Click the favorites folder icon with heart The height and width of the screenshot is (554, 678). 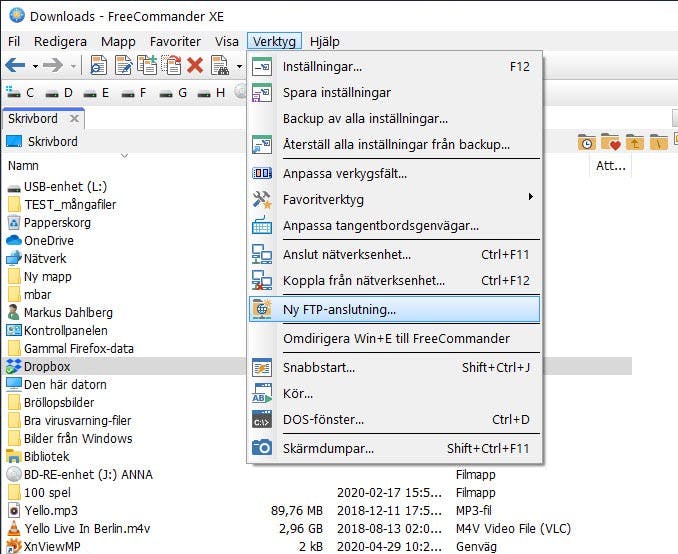611,142
